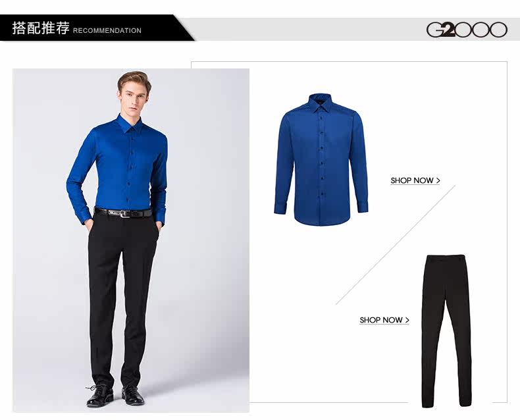Screen dimensions: 520x420
Task: Click the G2000 brand logo
Action: click(x=467, y=30)
